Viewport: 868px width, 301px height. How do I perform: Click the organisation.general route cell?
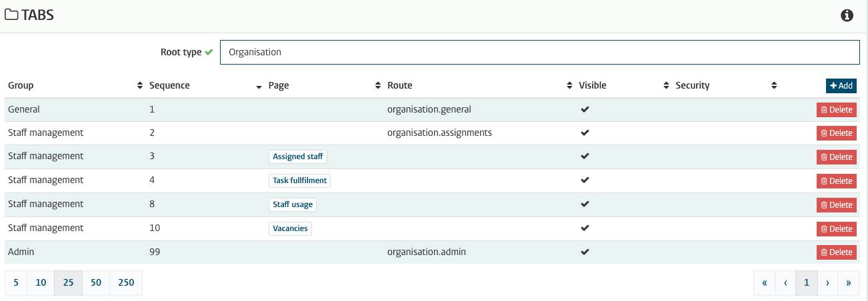(x=429, y=109)
